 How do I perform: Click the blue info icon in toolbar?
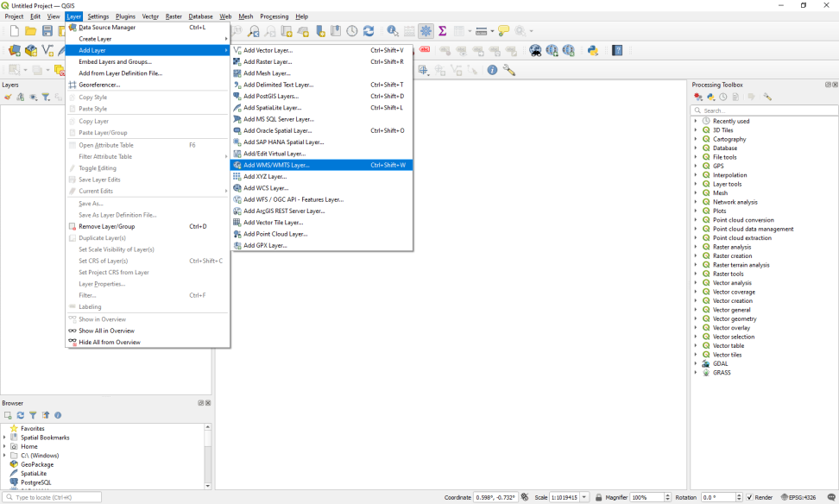pyautogui.click(x=492, y=70)
